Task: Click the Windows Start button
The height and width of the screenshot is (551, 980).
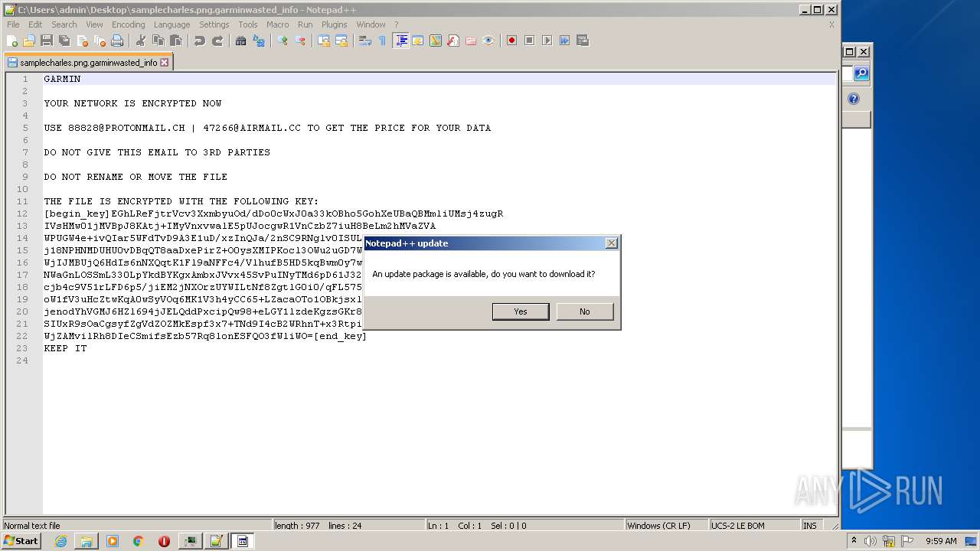Action: pyautogui.click(x=21, y=541)
